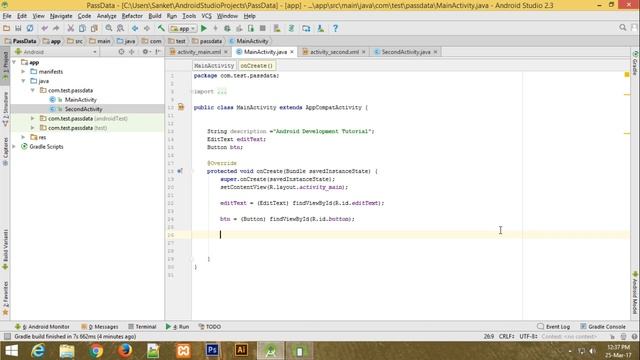Switch to the activity_main.xml editor tab

[x=199, y=52]
